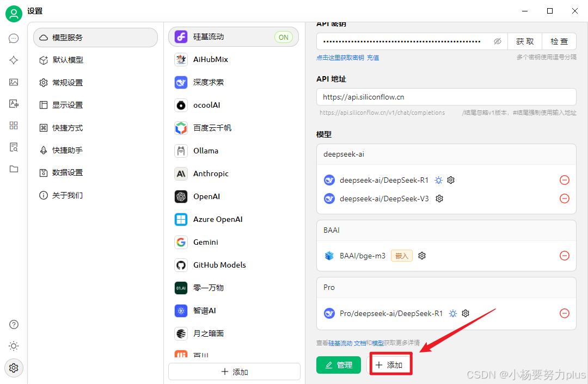
Task: Open 关于我们 settings section
Action: coord(96,195)
